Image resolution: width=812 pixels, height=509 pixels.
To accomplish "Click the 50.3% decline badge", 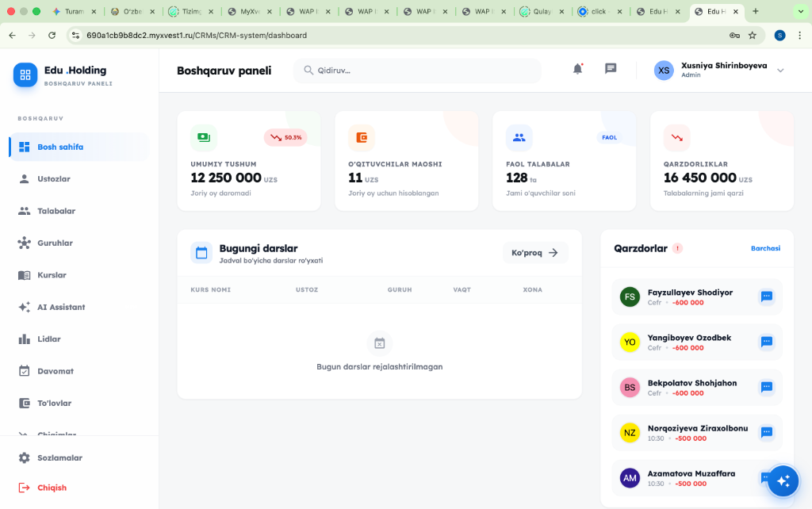I will [x=285, y=138].
